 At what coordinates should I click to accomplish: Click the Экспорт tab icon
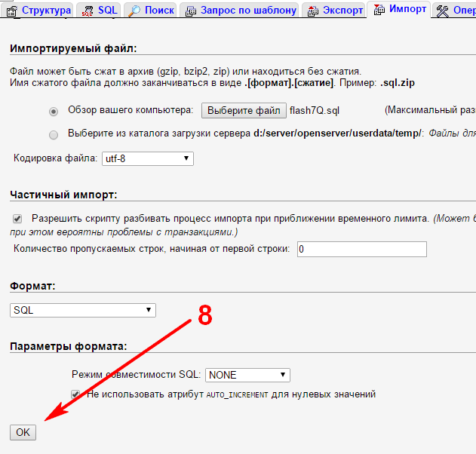pyautogui.click(x=312, y=11)
